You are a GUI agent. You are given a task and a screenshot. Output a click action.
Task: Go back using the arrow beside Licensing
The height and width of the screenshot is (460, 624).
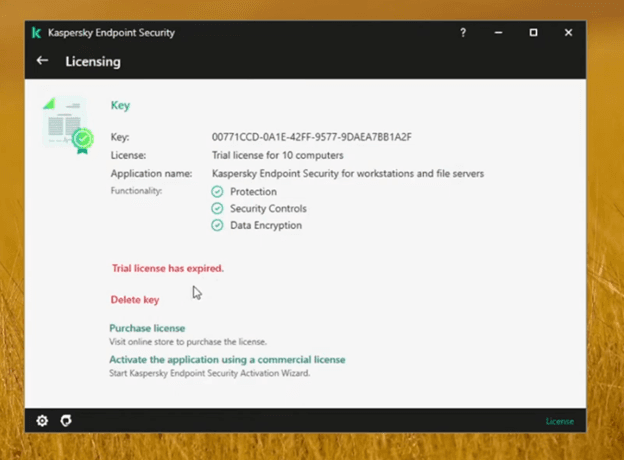[42, 61]
